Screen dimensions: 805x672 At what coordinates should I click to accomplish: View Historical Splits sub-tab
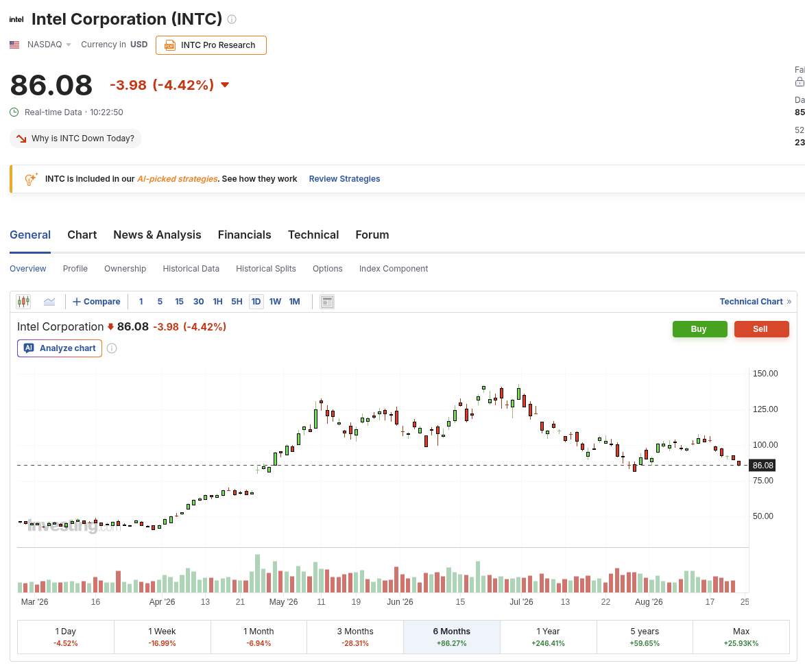266,269
